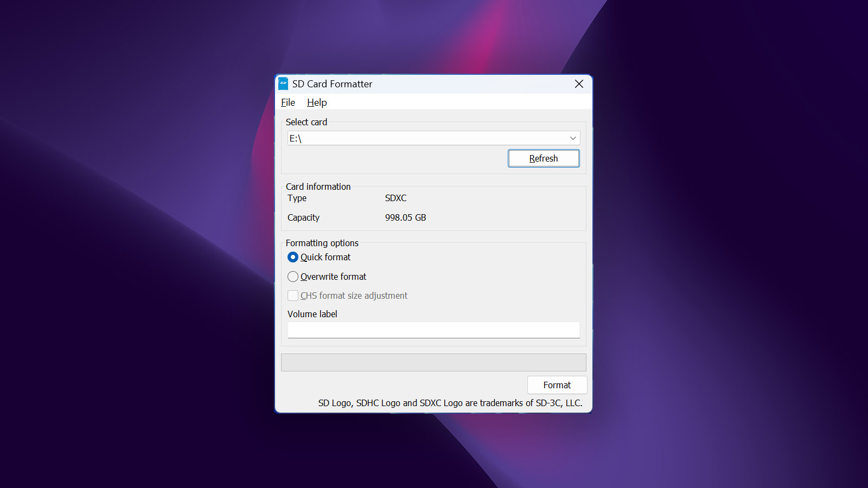Click the SD-3C trademark notice text

click(450, 403)
